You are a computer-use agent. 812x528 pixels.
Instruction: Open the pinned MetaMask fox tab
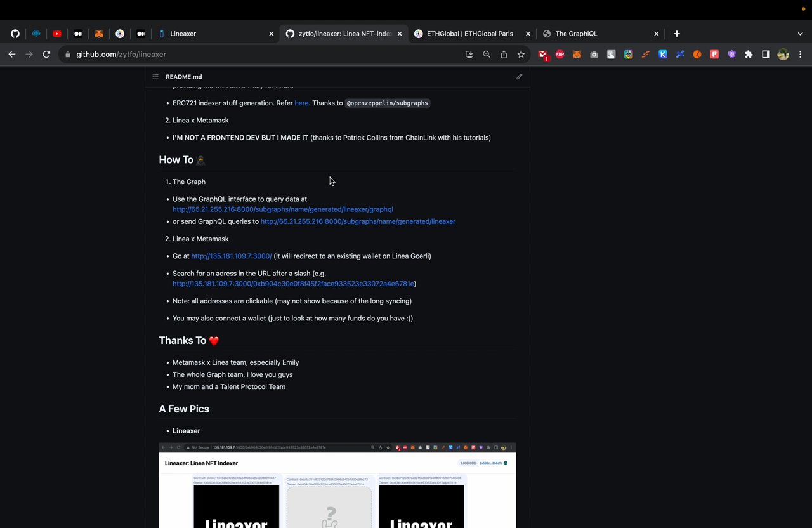tap(99, 34)
